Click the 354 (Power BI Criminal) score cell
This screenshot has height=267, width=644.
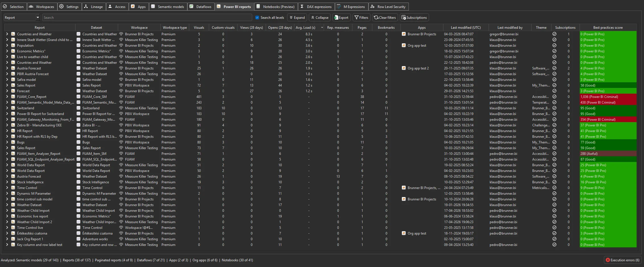coord(608,120)
